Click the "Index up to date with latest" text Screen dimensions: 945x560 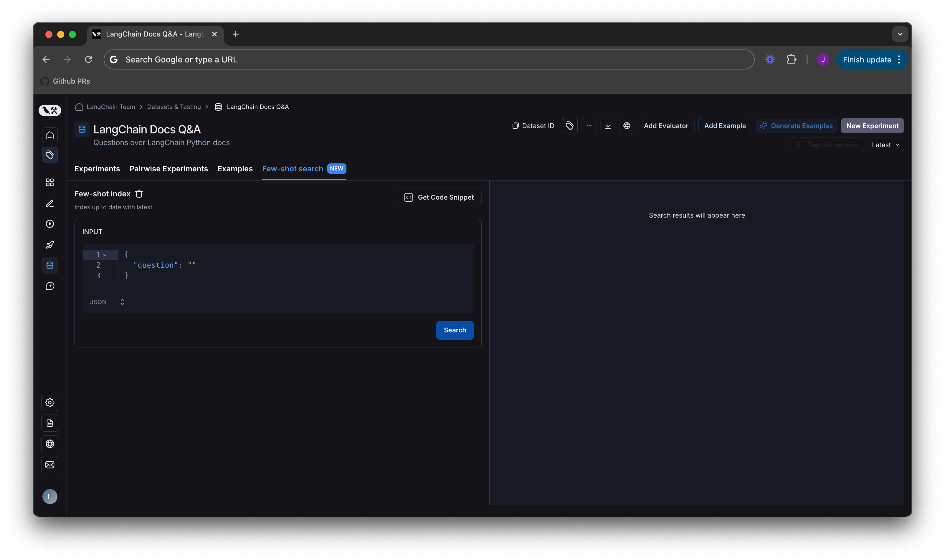coord(113,207)
